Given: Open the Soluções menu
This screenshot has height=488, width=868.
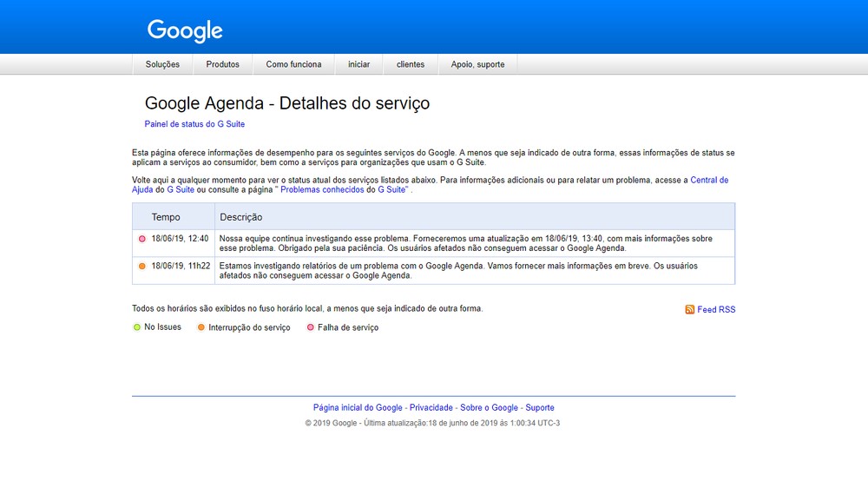Looking at the screenshot, I should point(163,64).
